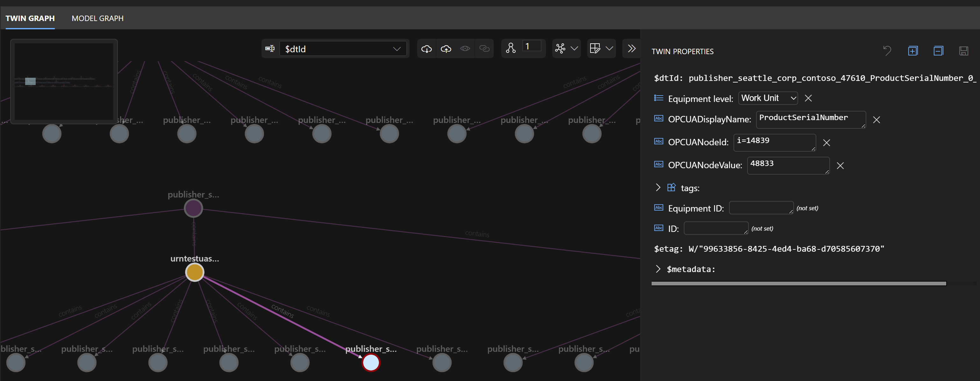The width and height of the screenshot is (980, 381).
Task: Click the import graph cloud upload icon
Action: coord(446,49)
